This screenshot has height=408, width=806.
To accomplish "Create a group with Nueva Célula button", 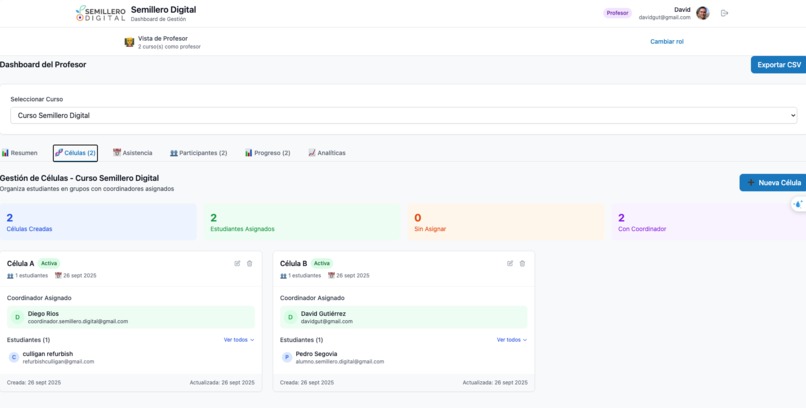I will click(x=773, y=182).
